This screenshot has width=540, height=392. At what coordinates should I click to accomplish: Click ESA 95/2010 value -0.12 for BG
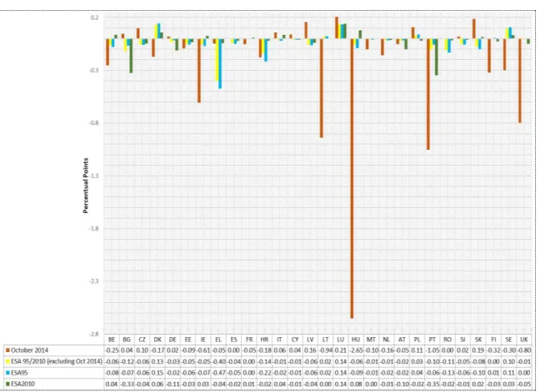pos(127,361)
